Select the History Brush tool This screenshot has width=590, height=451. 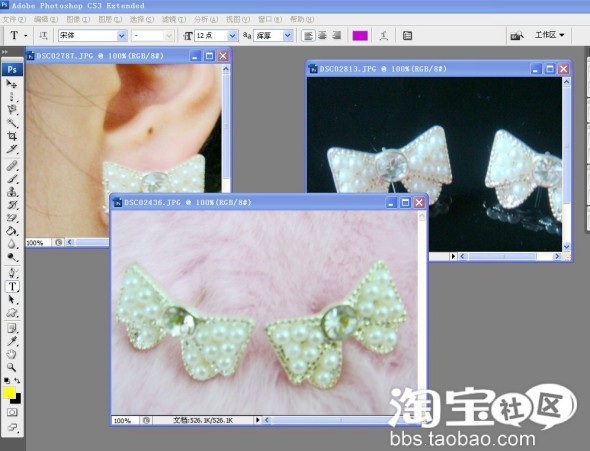(x=12, y=205)
